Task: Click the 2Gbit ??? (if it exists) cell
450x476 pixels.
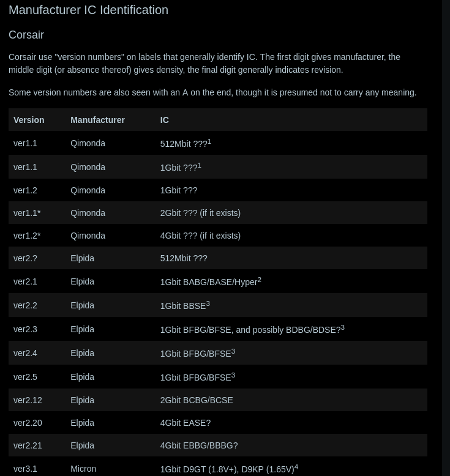Action: click(x=200, y=213)
